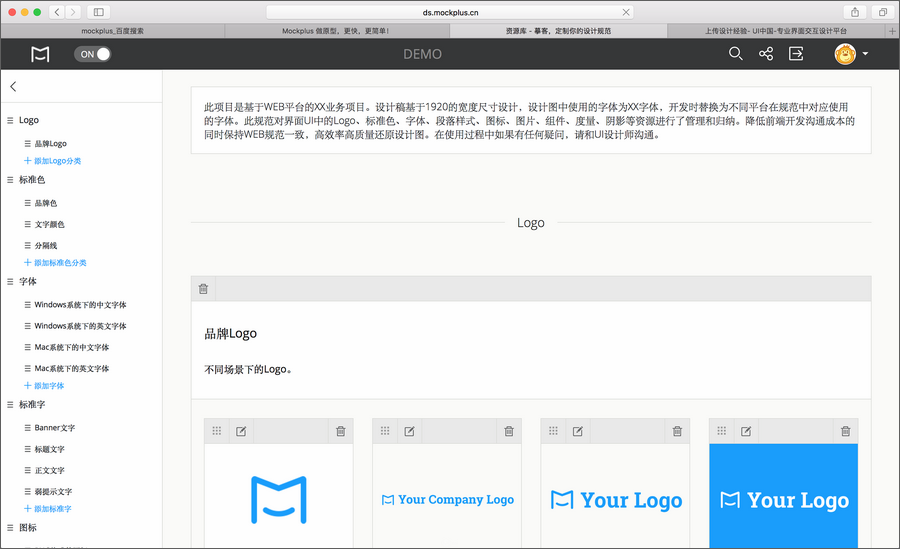
Task: Open new tab with plus button
Action: 893,31
